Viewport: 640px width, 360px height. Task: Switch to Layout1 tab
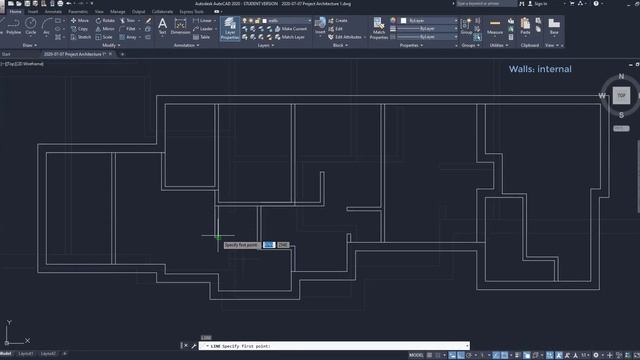click(26, 354)
